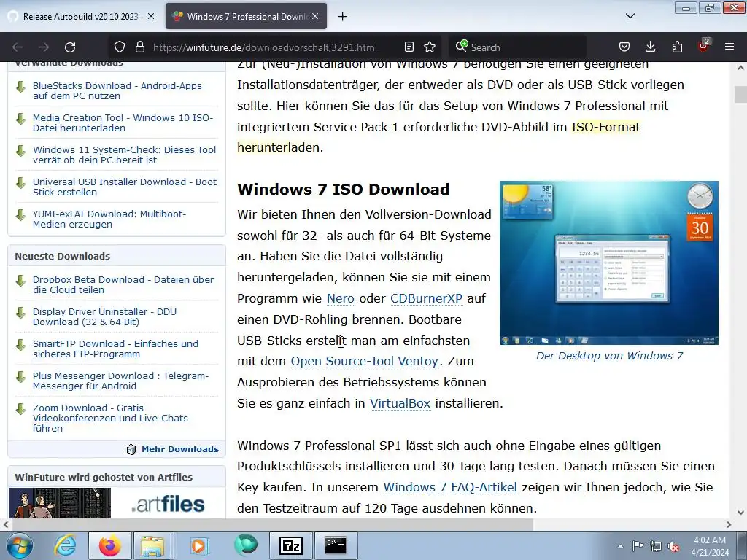Viewport: 747px width, 560px height.
Task: Open the Windows Start orb
Action: pos(19,545)
